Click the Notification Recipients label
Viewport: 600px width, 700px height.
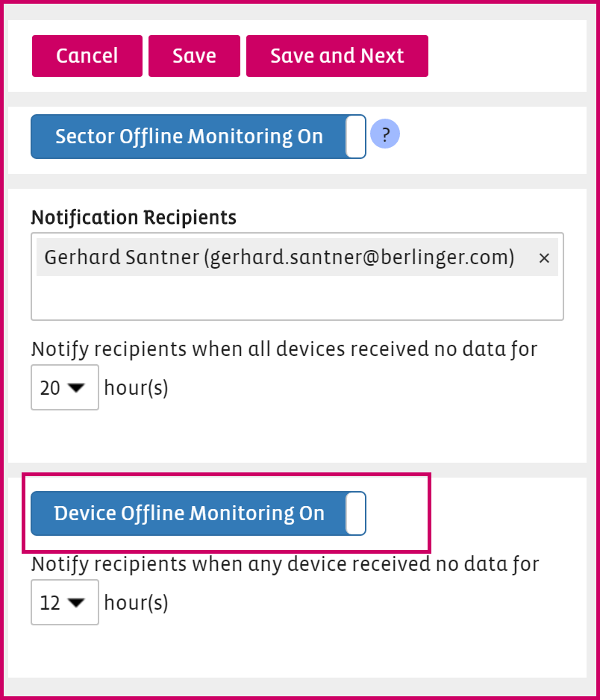(134, 218)
